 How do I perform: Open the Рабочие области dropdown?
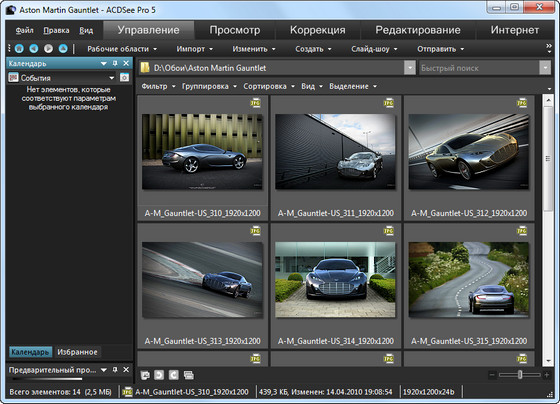(x=122, y=49)
